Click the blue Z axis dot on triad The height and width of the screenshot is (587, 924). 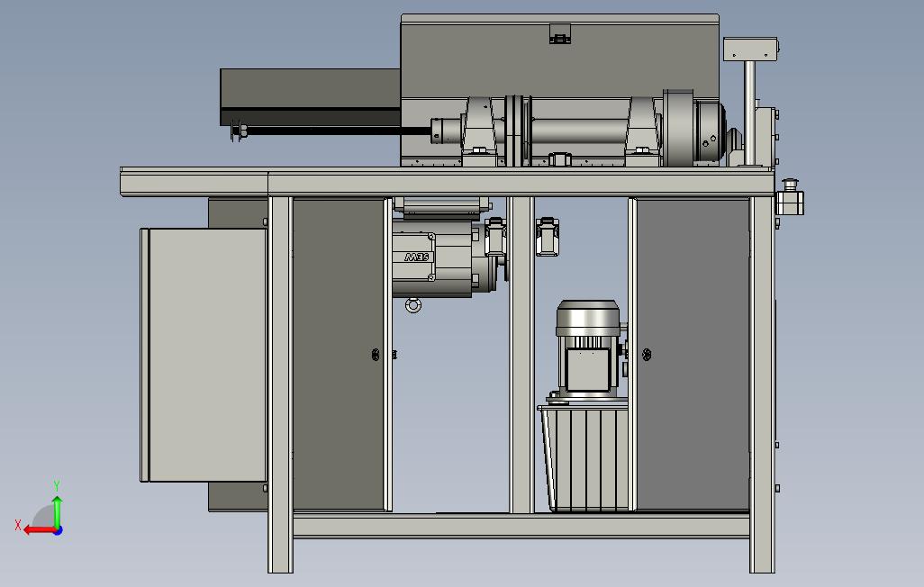(58, 531)
